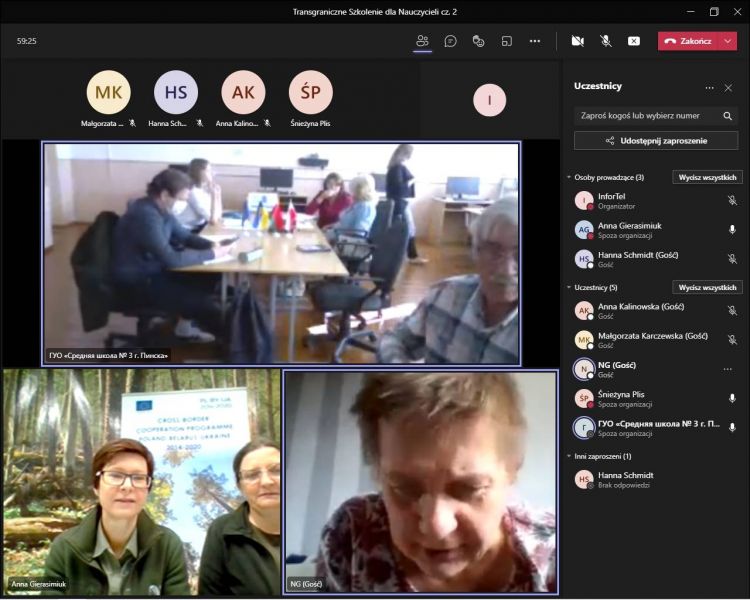Open the more actions ellipsis in toolbar

click(x=535, y=41)
